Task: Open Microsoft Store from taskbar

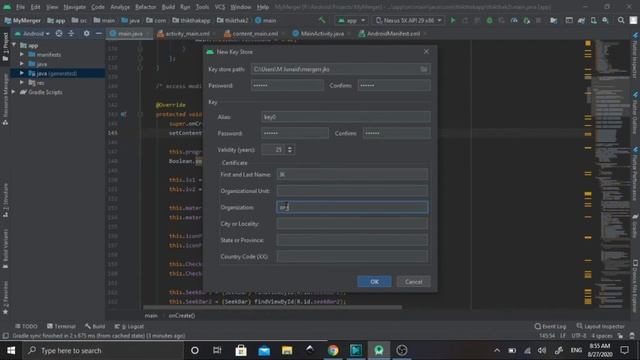Action: 241,350
